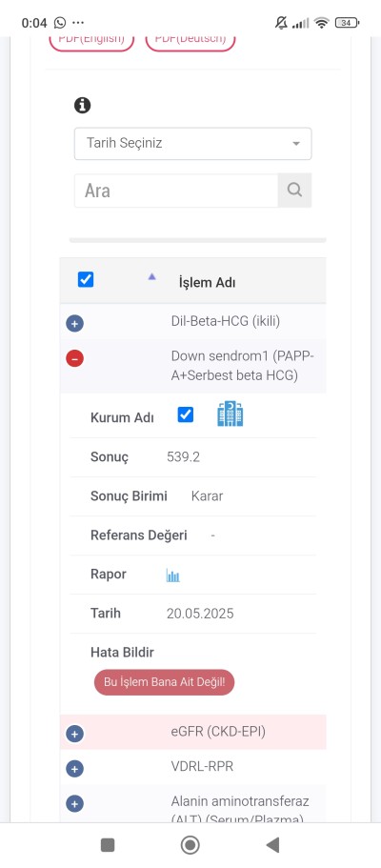Tap the recent apps square icon
The height and width of the screenshot is (868, 381).
(108, 845)
